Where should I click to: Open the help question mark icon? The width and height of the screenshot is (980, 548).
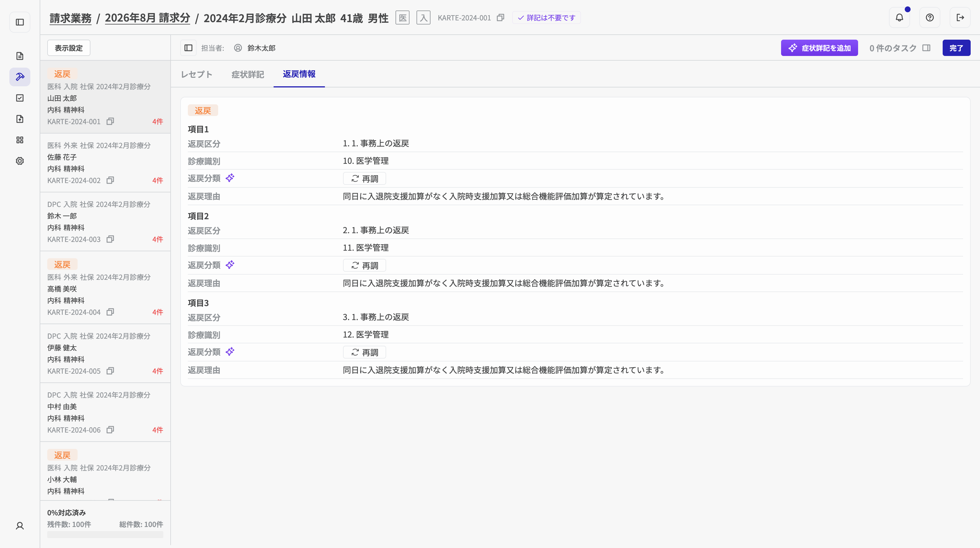[x=930, y=17]
